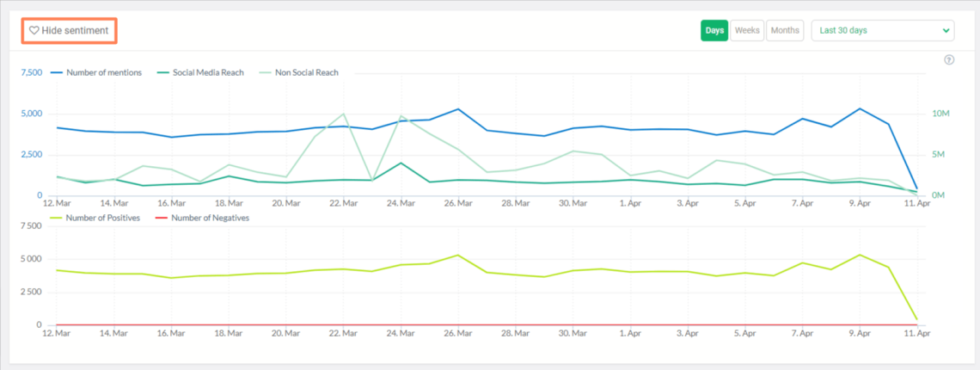Click the 7,500 upper chart axis label

click(31, 72)
